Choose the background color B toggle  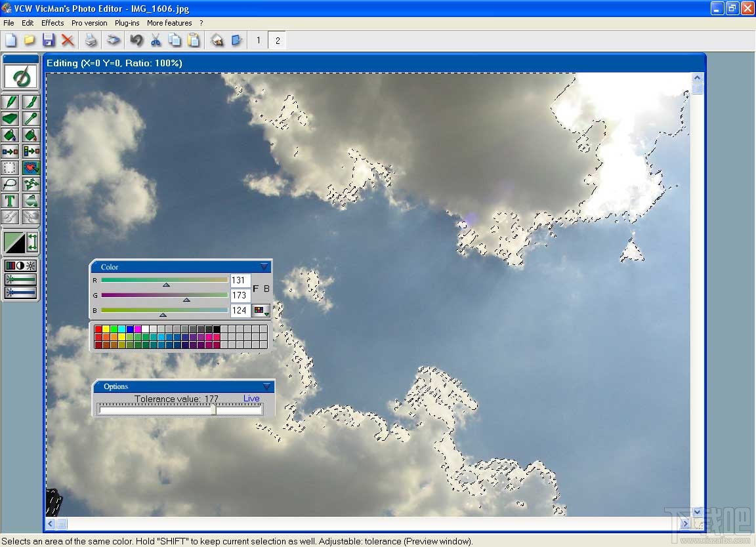[x=266, y=289]
